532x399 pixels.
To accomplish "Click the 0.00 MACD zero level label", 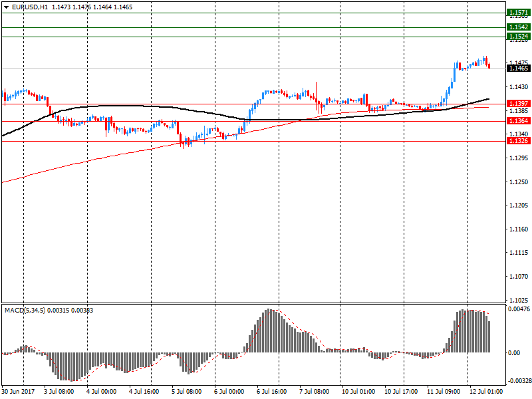I will tap(514, 353).
